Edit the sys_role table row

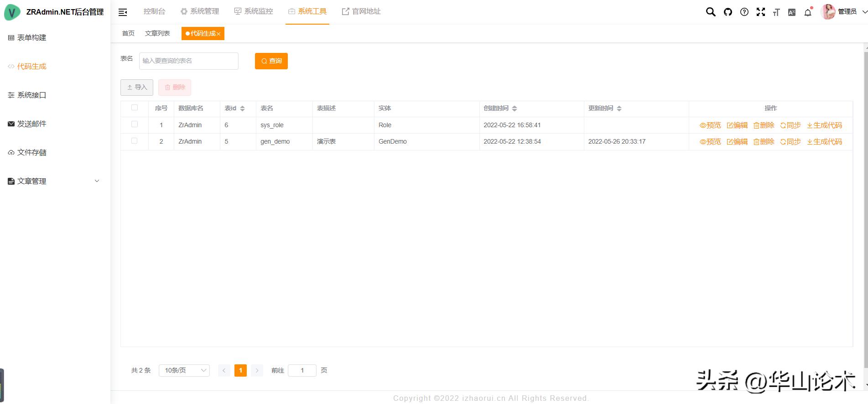pyautogui.click(x=737, y=125)
